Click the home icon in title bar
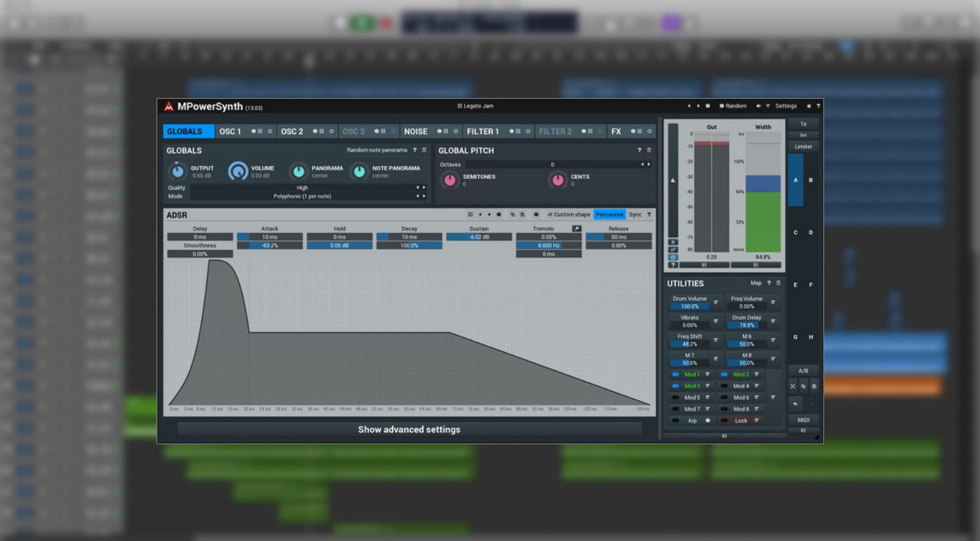This screenshot has height=541, width=980. click(809, 106)
